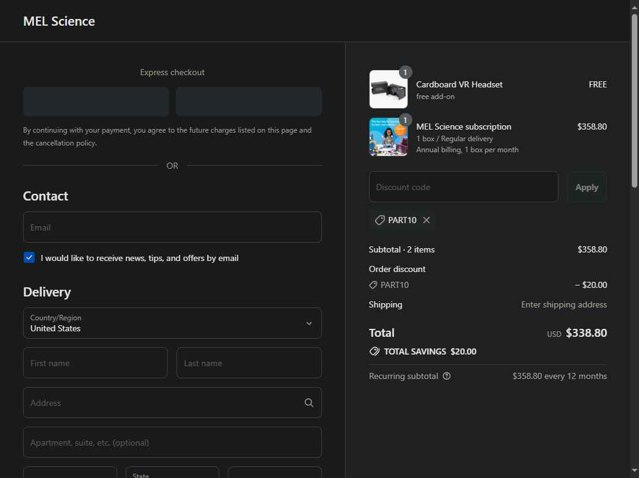Open the Country/Region dropdown
Screen dimensions: 639x478
pos(172,323)
